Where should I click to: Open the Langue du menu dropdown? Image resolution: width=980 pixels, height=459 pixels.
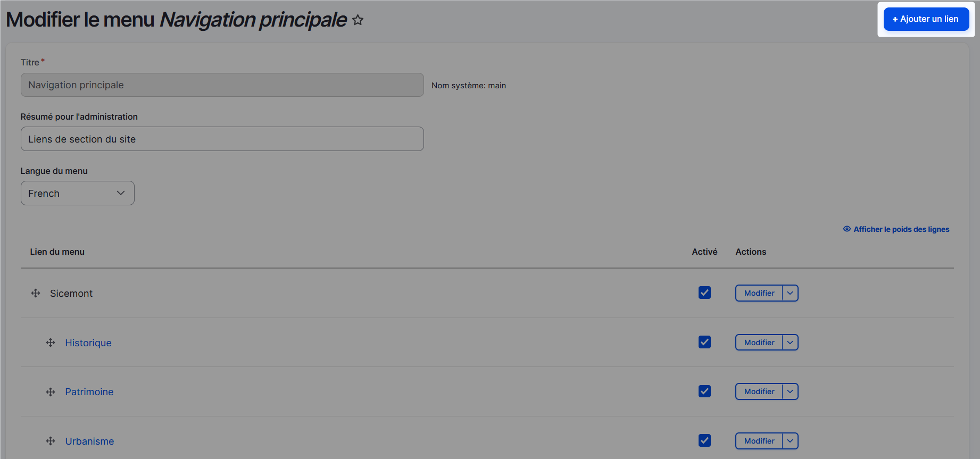coord(78,193)
